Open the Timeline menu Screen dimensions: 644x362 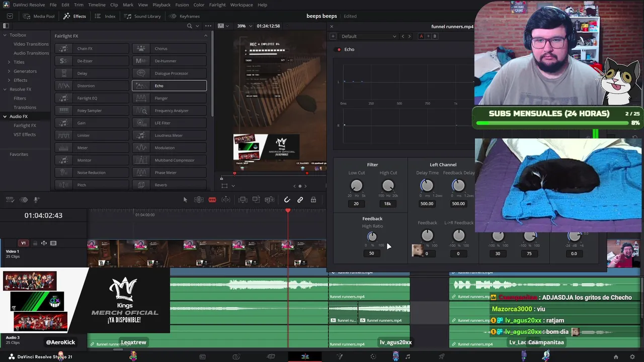[97, 5]
